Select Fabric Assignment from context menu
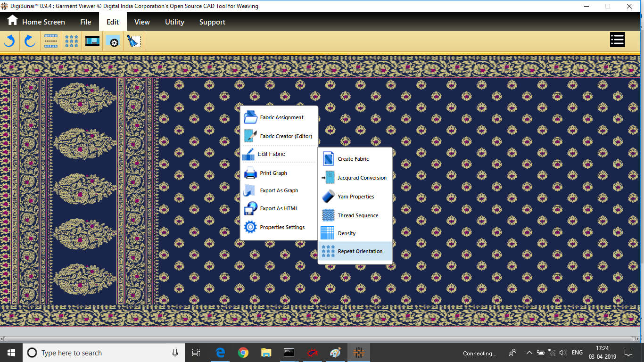 click(x=281, y=117)
